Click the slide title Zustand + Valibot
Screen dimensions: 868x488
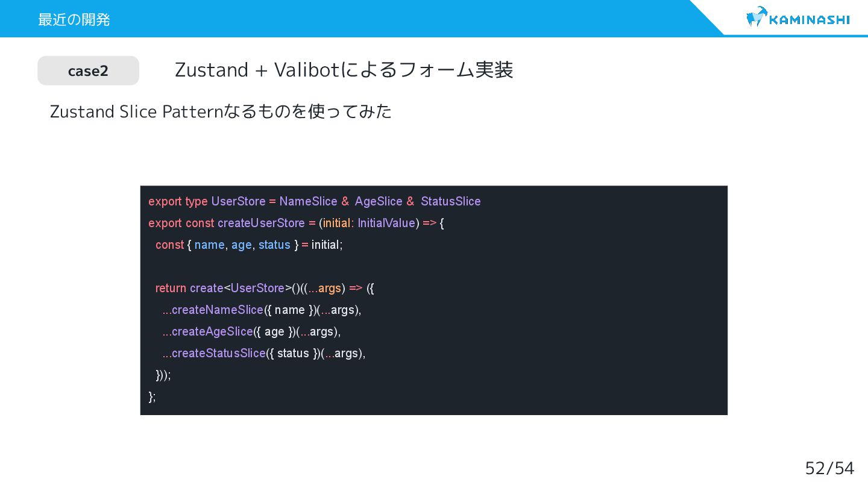[x=344, y=70]
